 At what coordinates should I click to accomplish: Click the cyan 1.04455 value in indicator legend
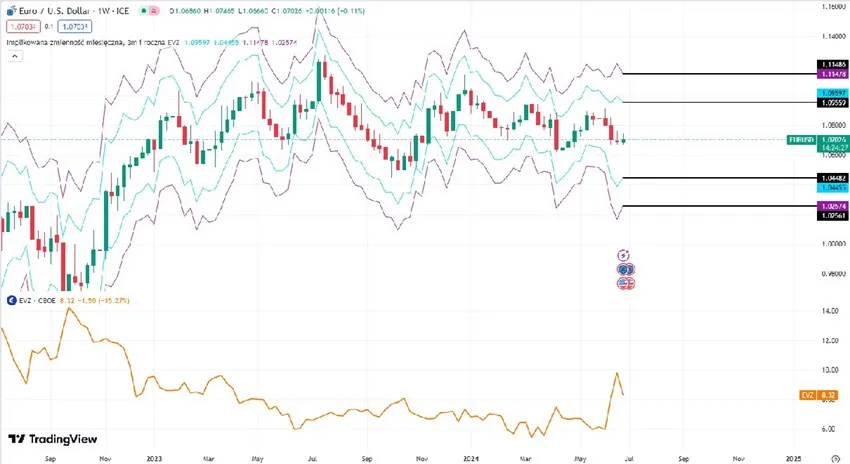tap(226, 42)
